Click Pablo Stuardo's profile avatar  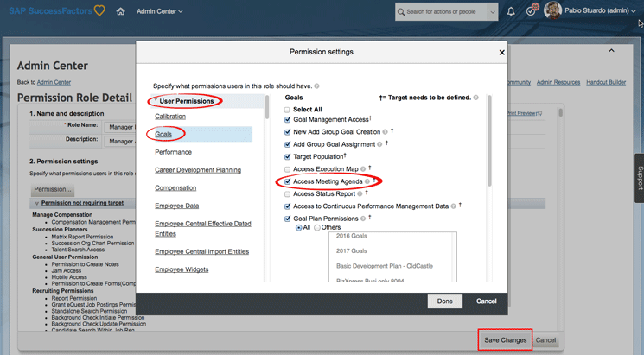tap(552, 10)
